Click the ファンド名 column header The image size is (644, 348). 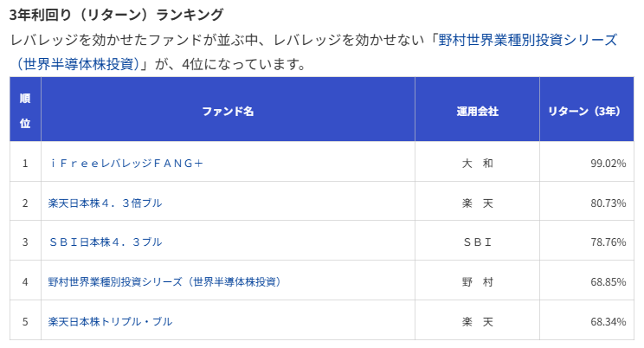tap(228, 111)
